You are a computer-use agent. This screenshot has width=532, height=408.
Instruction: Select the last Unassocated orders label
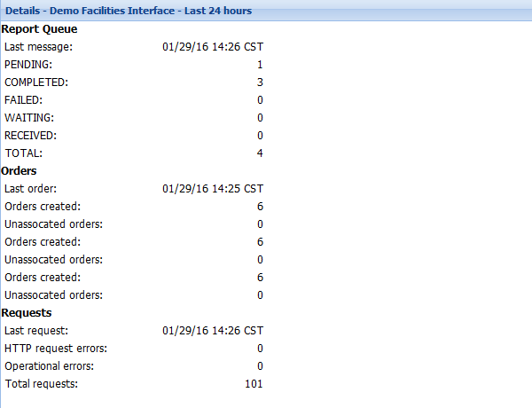click(x=53, y=295)
